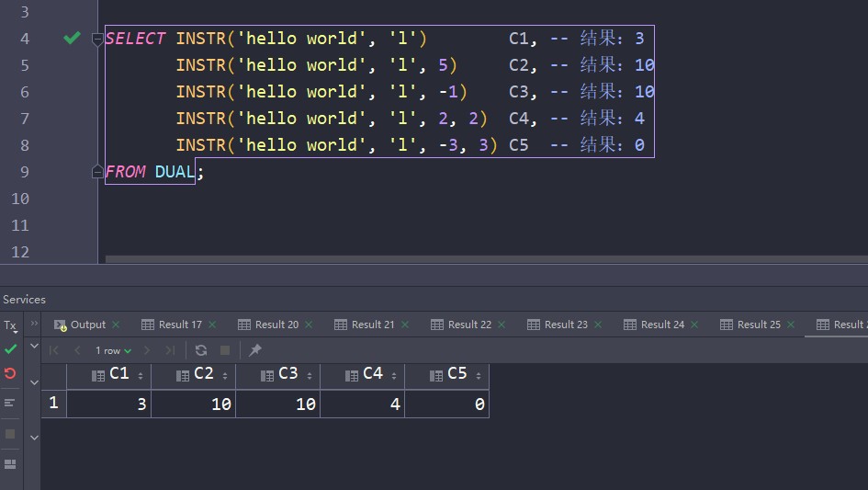Screen dimensions: 868x490
Task: Close the Result 17 tab
Action: click(213, 325)
